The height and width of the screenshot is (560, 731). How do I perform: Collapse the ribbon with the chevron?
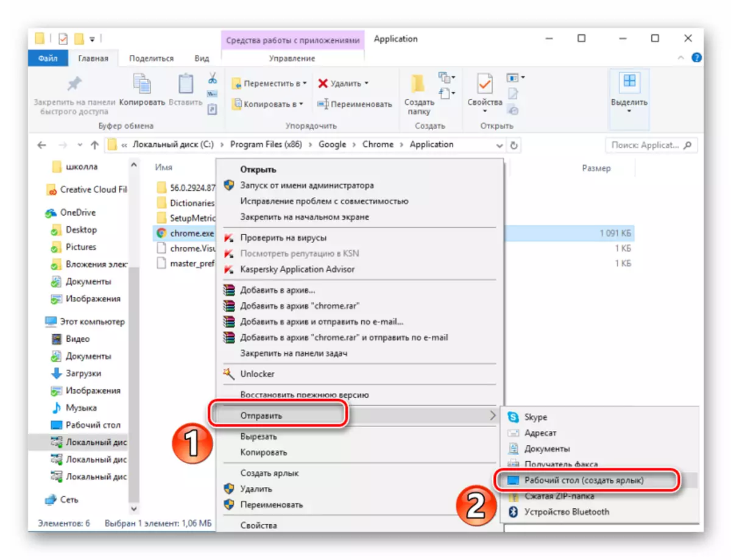[681, 58]
